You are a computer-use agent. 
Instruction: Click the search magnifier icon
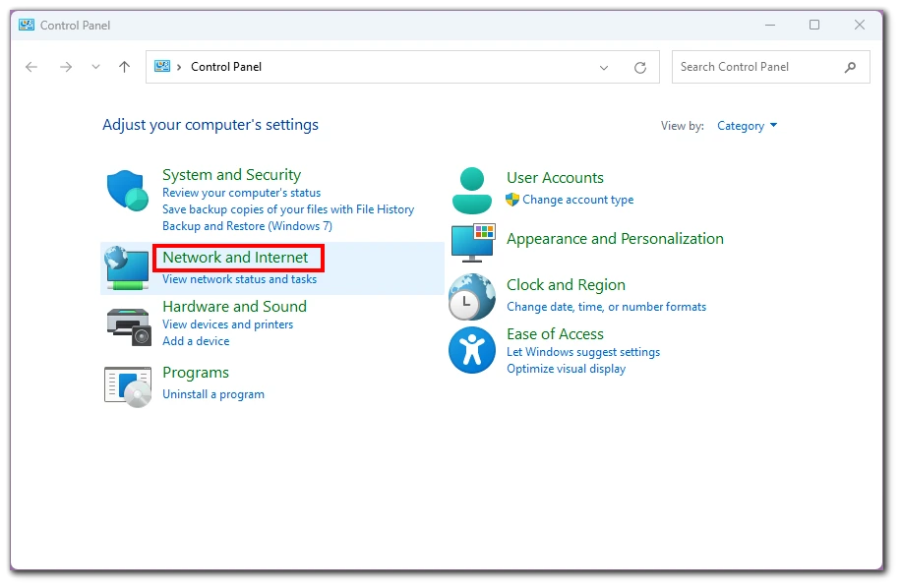[850, 67]
